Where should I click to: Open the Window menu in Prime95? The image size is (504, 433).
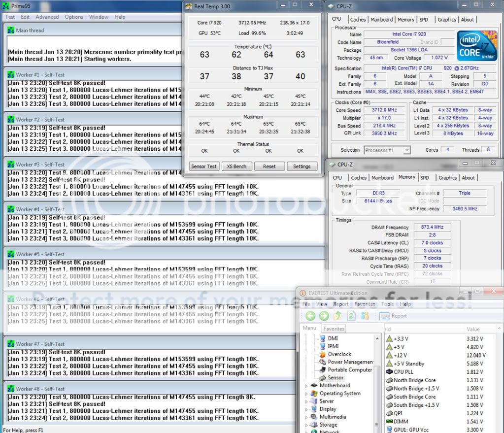(x=99, y=17)
